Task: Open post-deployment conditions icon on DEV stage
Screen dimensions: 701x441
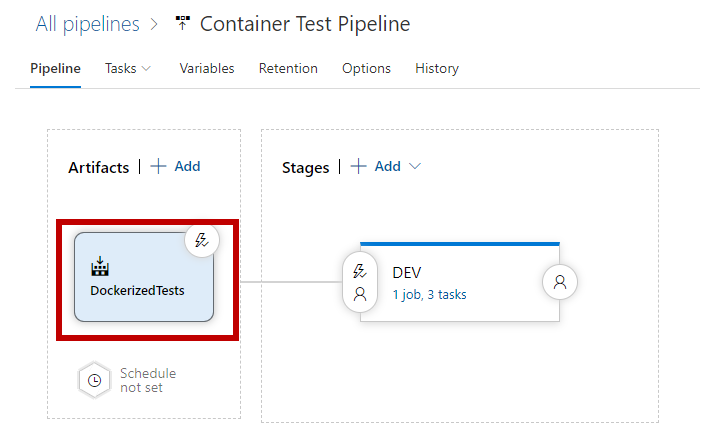Action: [x=560, y=282]
